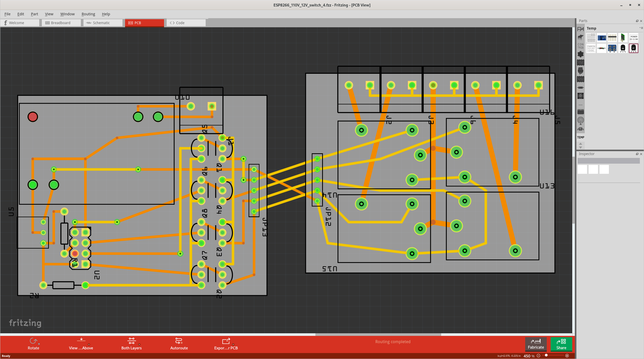
Task: Select the blue screw terminal part
Action: [612, 48]
